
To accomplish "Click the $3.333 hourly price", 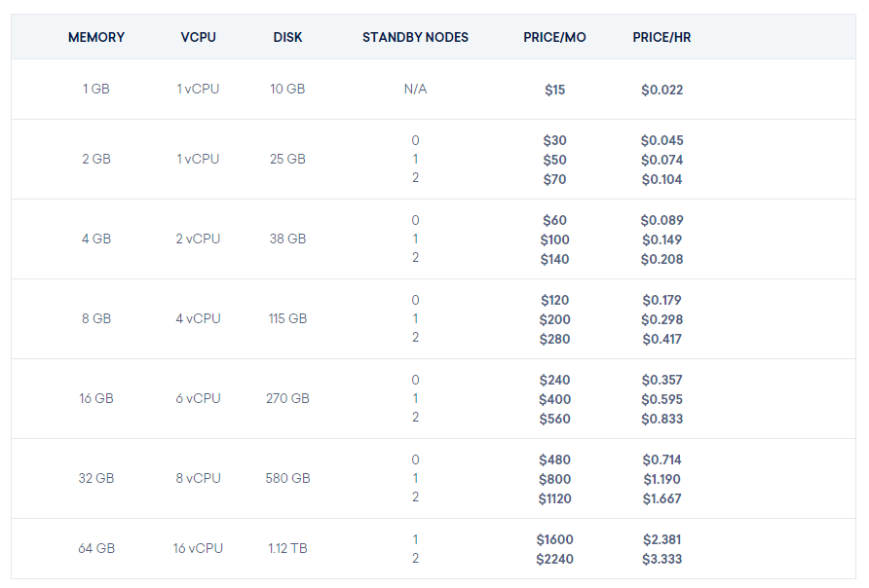I will point(661,559).
